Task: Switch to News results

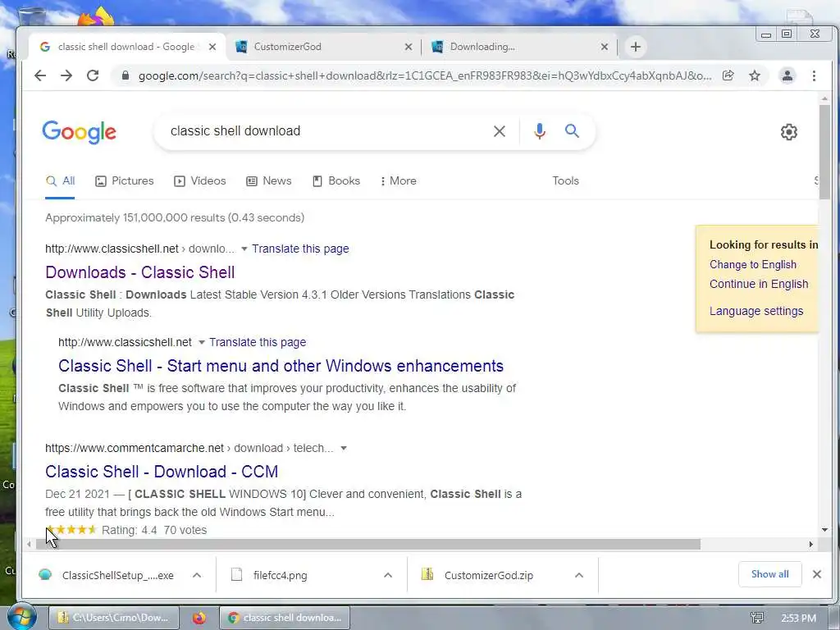Action: [268, 181]
